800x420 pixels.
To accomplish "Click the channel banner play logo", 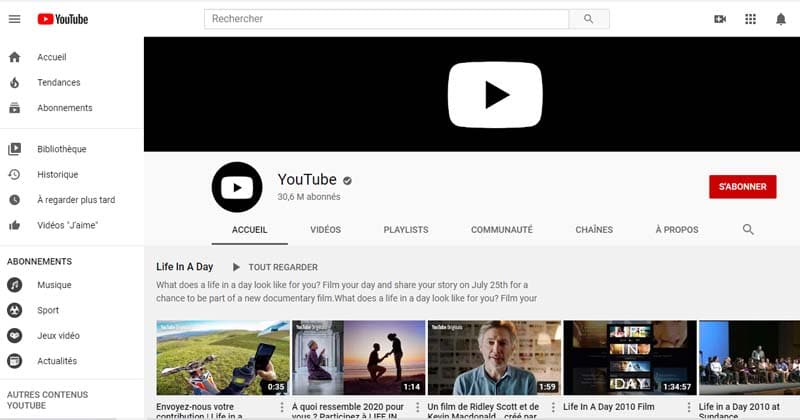I will [495, 94].
